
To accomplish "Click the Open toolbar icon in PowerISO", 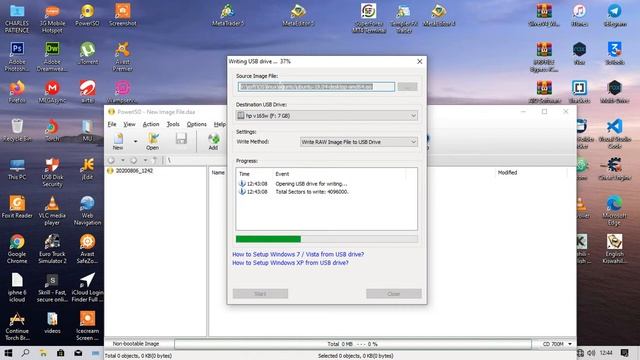I will 153,141.
